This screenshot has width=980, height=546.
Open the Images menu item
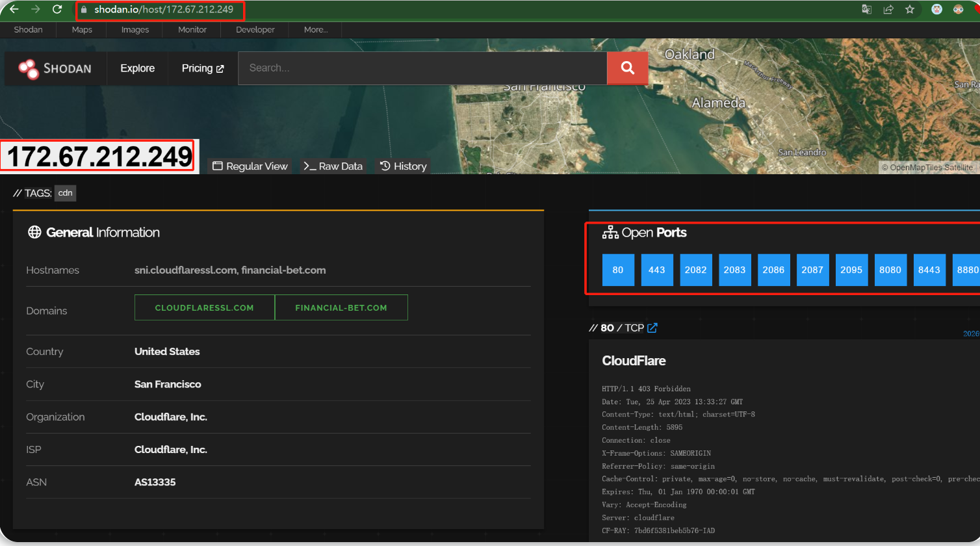135,29
